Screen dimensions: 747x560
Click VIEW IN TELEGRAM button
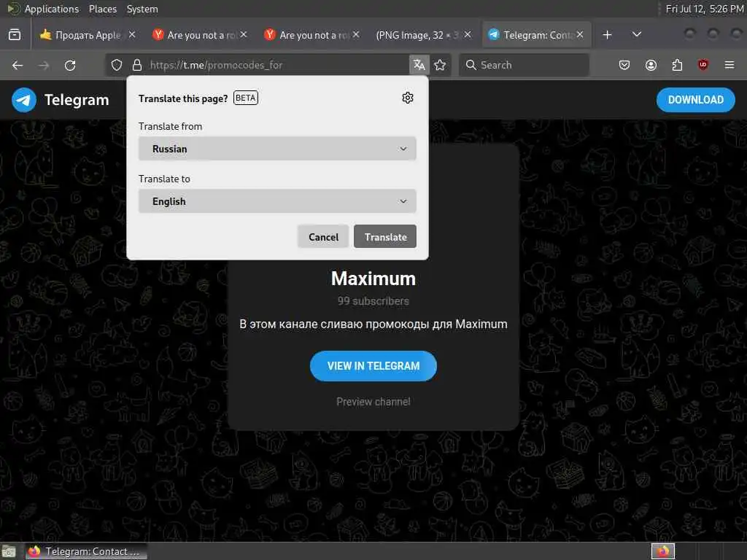pyautogui.click(x=373, y=366)
